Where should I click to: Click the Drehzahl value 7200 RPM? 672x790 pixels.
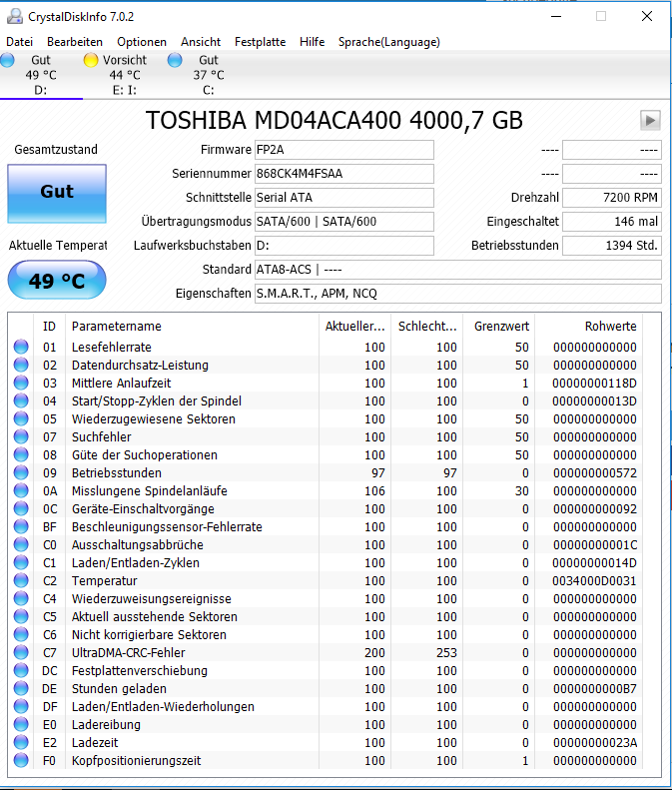pyautogui.click(x=611, y=198)
